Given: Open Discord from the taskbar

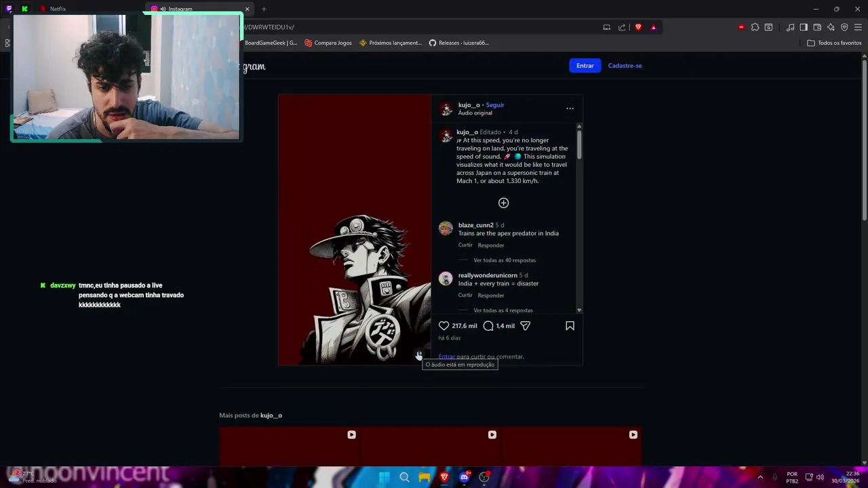Looking at the screenshot, I should tap(465, 477).
